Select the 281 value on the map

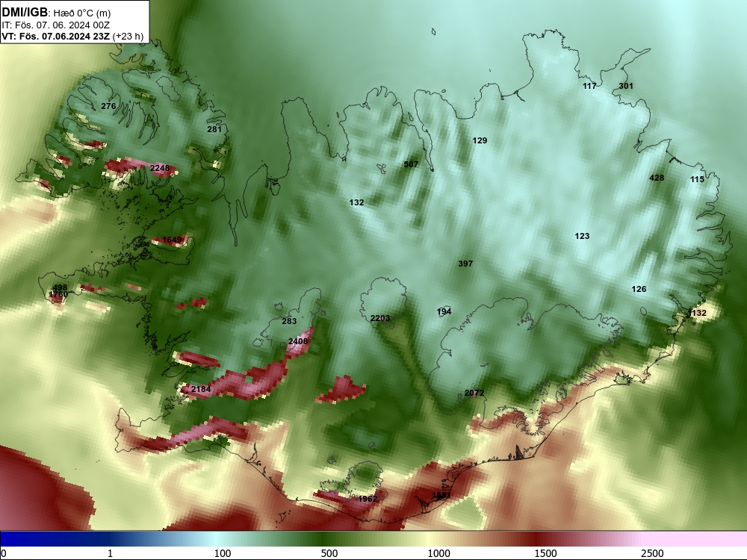pos(214,129)
